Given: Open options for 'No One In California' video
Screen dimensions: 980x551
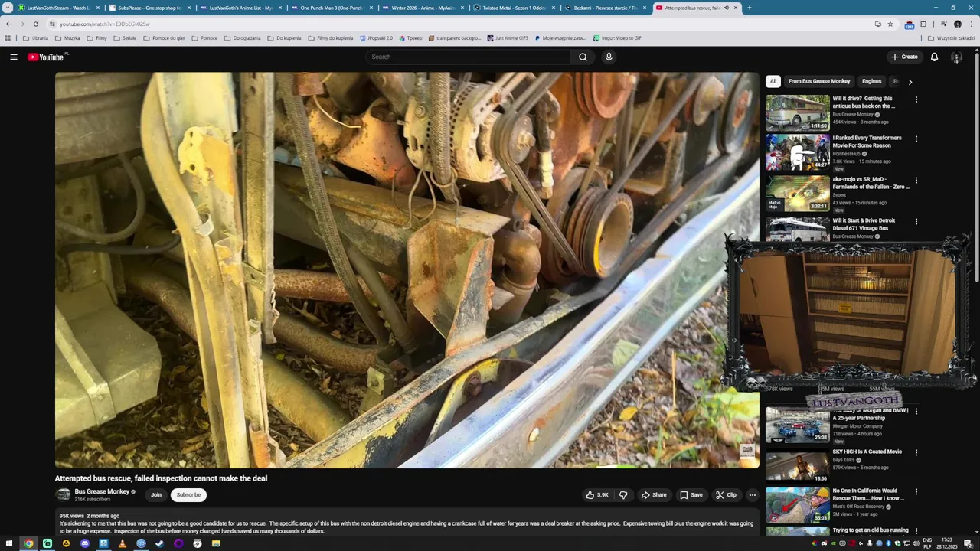Looking at the screenshot, I should click(916, 492).
